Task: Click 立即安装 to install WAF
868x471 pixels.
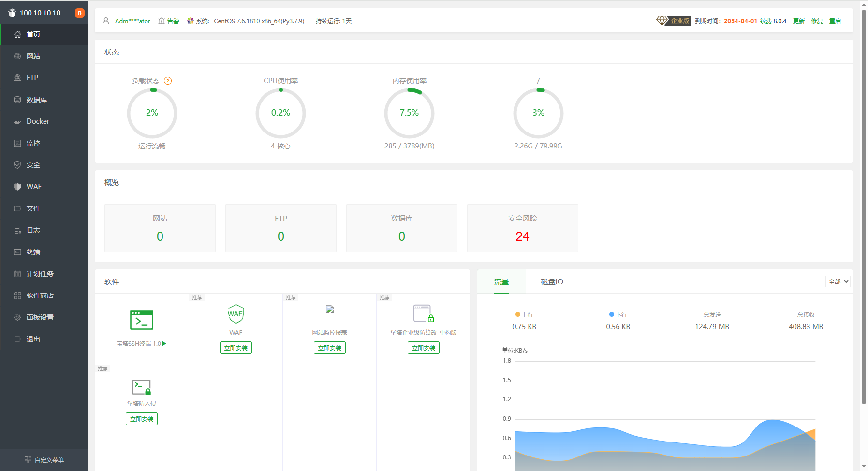Action: (235, 347)
